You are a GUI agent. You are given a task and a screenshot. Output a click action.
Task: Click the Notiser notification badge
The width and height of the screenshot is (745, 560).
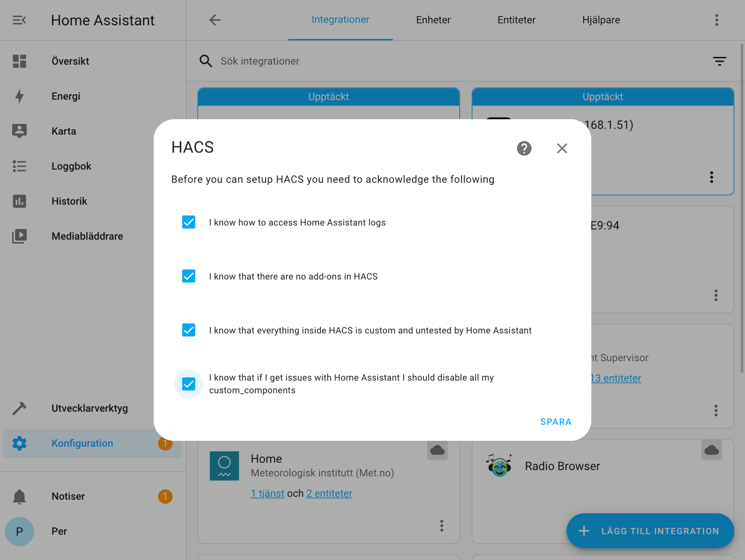pyautogui.click(x=165, y=496)
